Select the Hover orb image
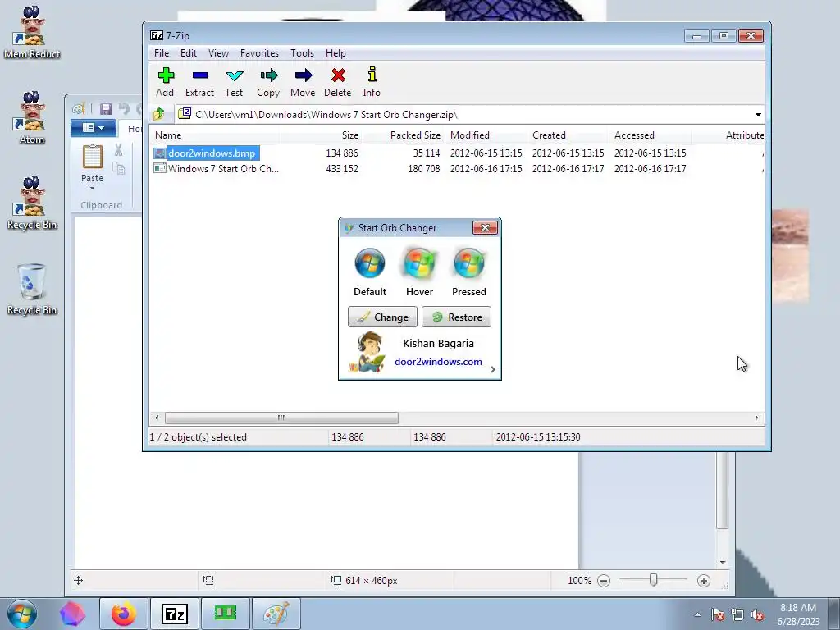Image resolution: width=840 pixels, height=630 pixels. pos(419,263)
